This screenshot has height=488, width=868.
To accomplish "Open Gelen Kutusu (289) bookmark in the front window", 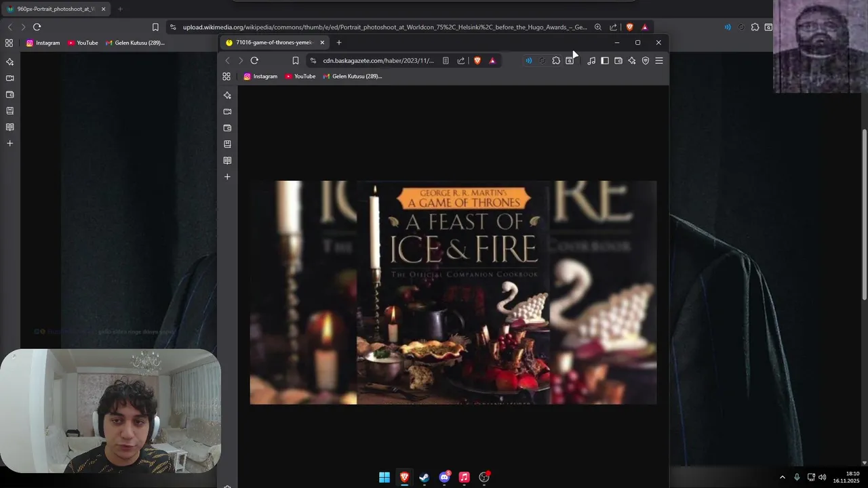I will tap(353, 76).
